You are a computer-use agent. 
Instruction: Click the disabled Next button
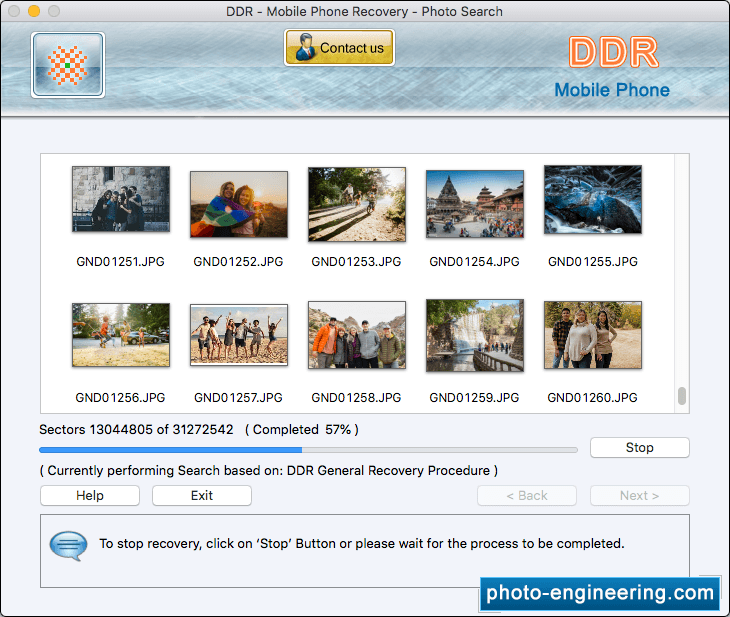tap(640, 495)
